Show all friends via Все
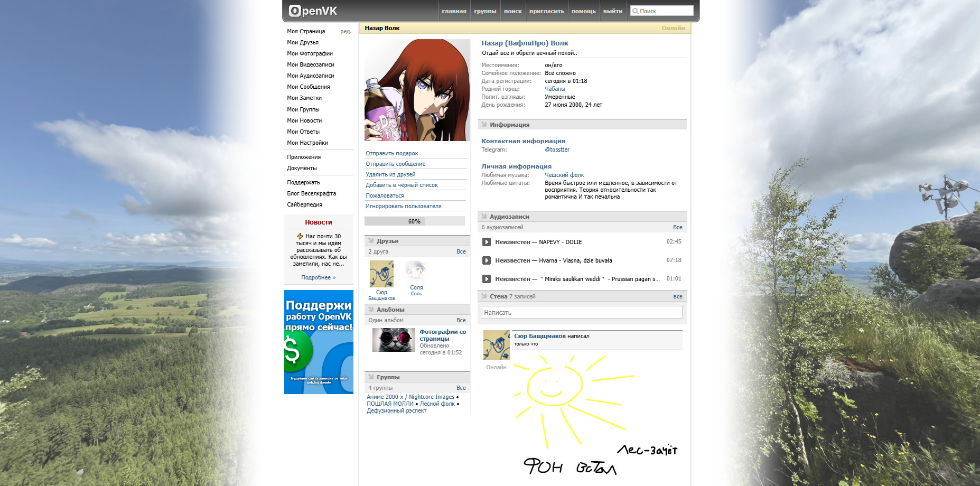This screenshot has height=486, width=980. 461,251
